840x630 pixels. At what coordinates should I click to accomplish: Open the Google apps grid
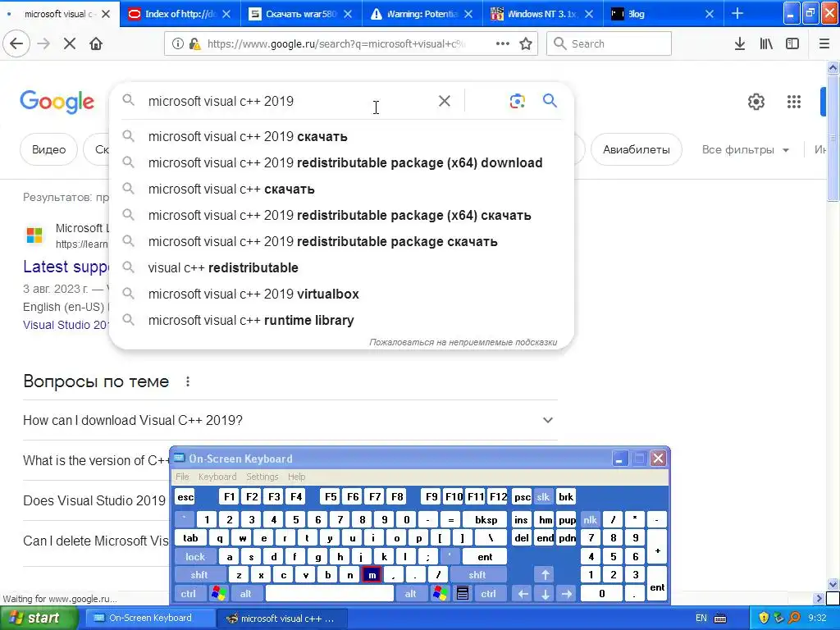793,101
